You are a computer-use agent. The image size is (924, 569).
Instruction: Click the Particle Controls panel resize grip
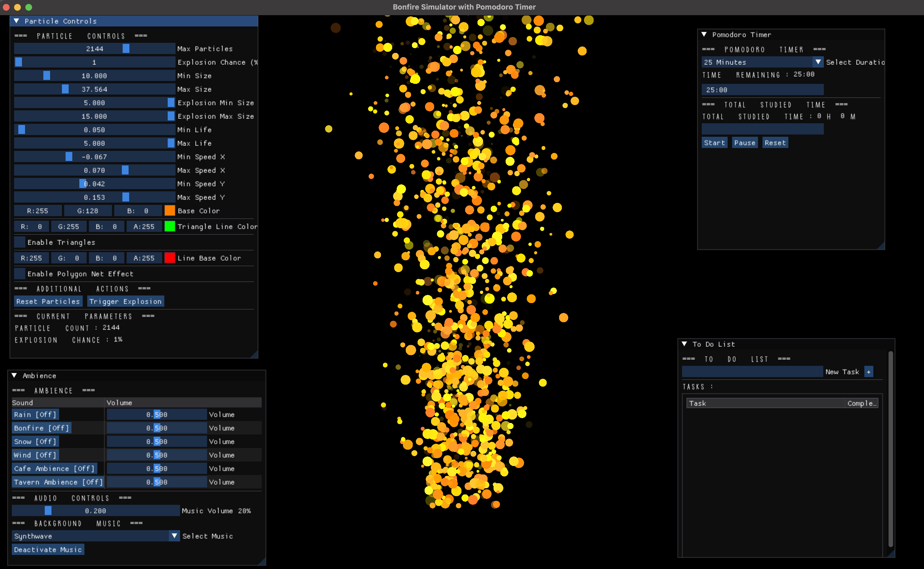(254, 354)
